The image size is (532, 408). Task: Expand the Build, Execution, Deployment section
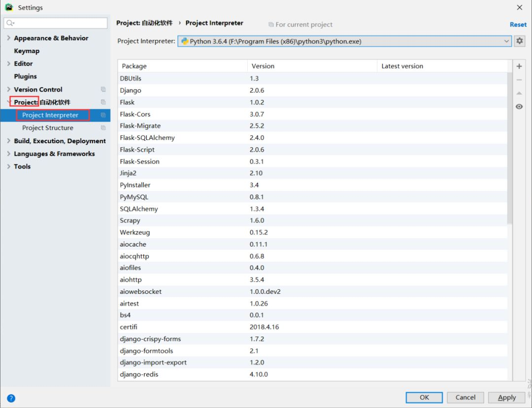8,141
